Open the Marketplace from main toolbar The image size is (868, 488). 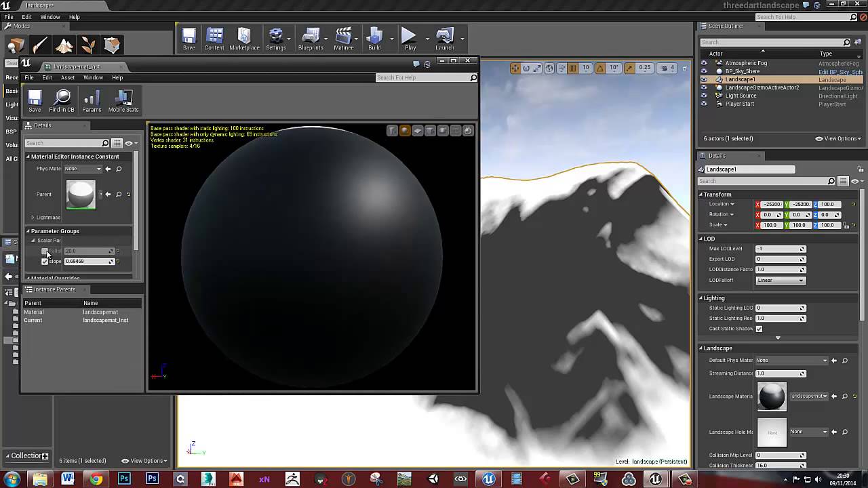tap(244, 39)
